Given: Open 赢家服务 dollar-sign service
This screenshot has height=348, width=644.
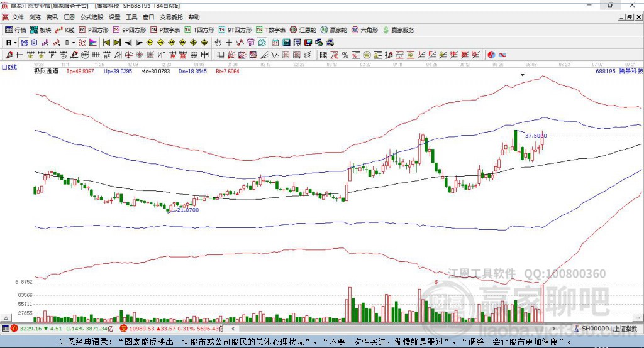Looking at the screenshot, I should coord(398,30).
